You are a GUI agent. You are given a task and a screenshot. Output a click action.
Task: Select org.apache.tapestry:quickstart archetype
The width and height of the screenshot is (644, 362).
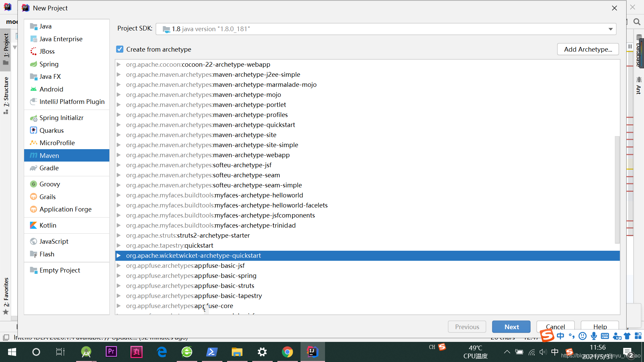tap(367, 245)
